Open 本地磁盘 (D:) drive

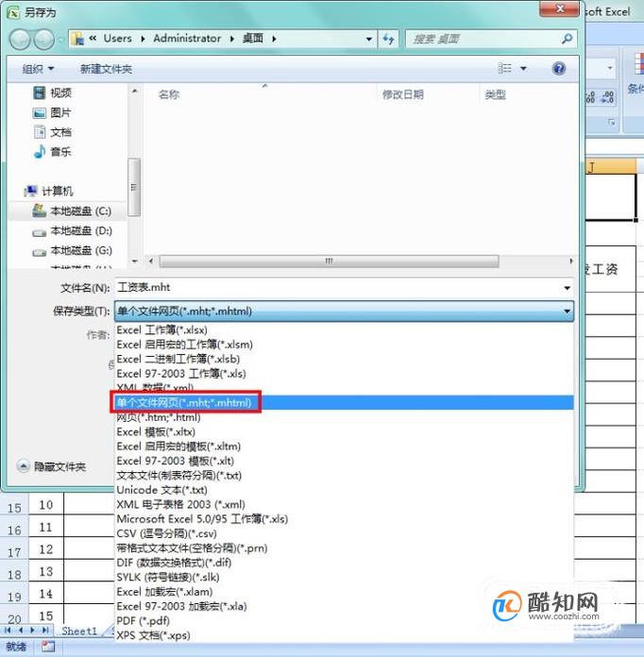click(72, 230)
